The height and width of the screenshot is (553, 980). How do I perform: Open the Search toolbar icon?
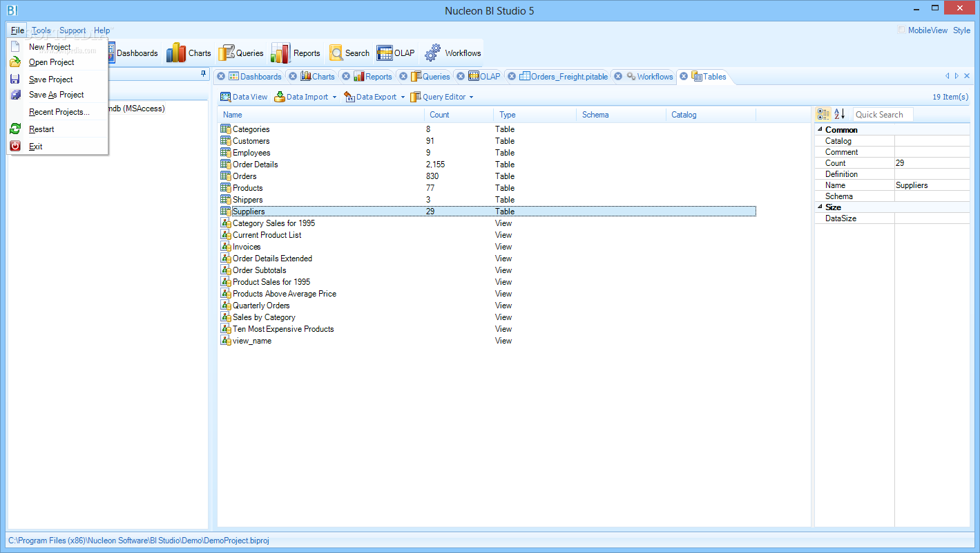point(336,53)
